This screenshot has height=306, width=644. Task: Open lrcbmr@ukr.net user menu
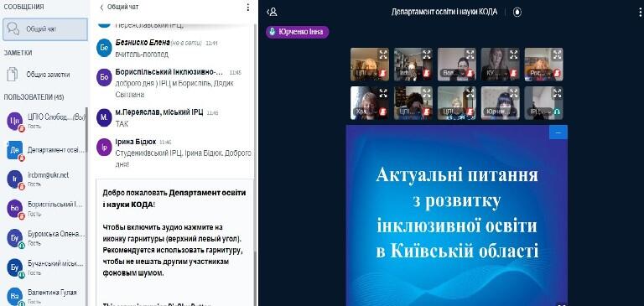[45, 179]
